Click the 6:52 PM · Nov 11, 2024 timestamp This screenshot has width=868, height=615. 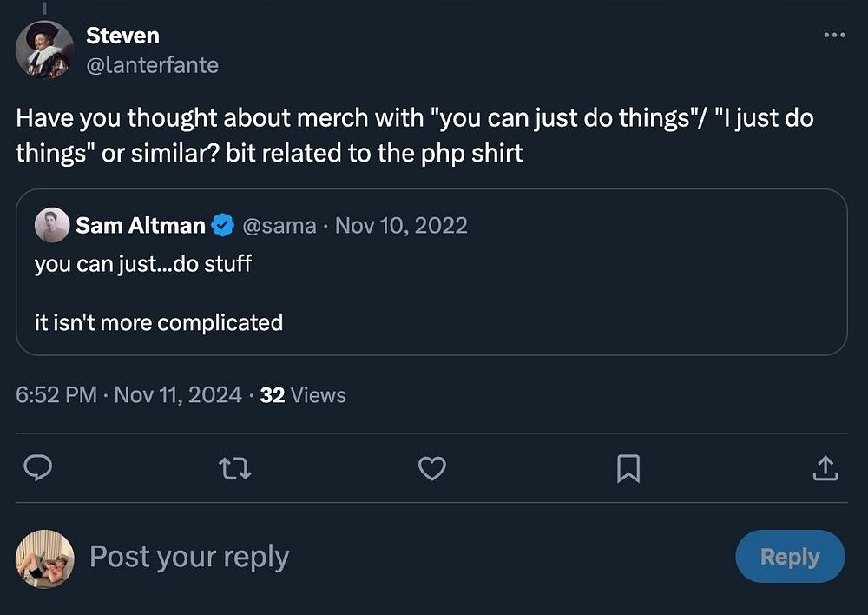128,395
